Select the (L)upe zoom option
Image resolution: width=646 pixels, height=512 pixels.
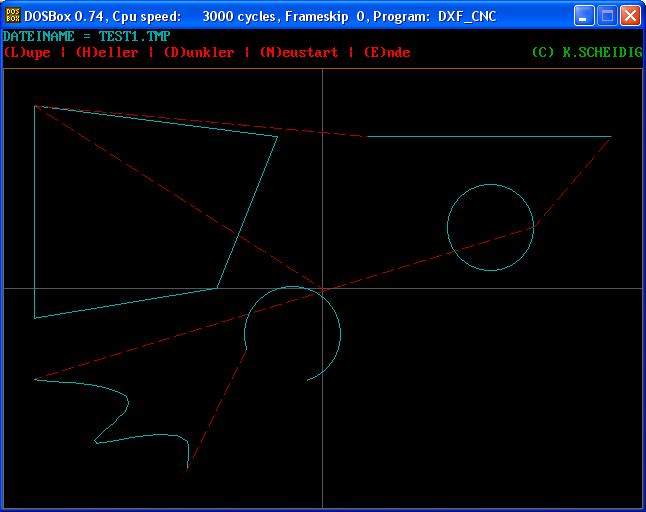coord(27,53)
